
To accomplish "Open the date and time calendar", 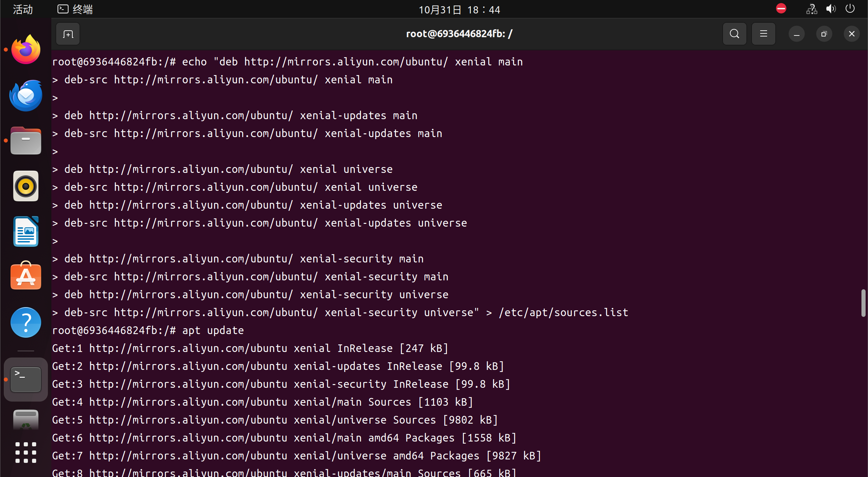I will click(459, 9).
